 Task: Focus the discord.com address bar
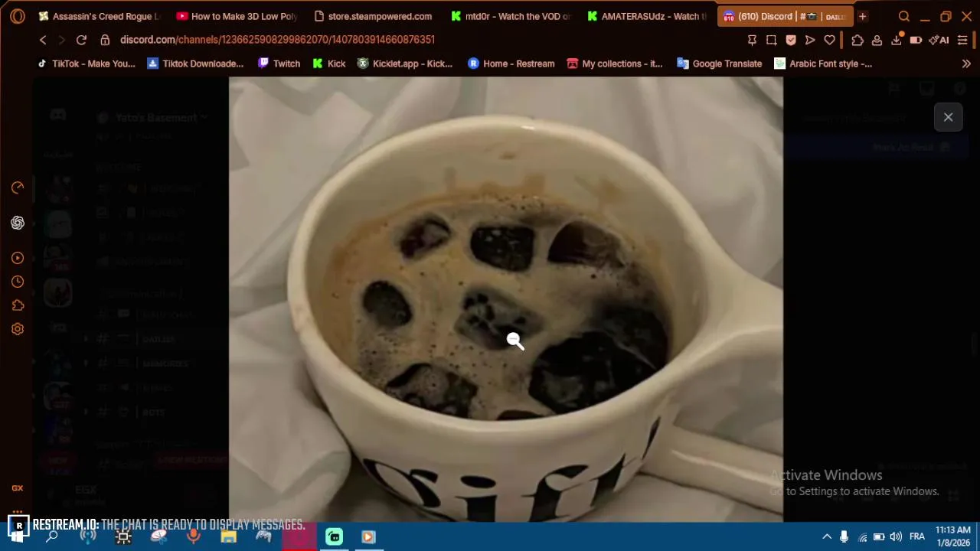click(277, 40)
